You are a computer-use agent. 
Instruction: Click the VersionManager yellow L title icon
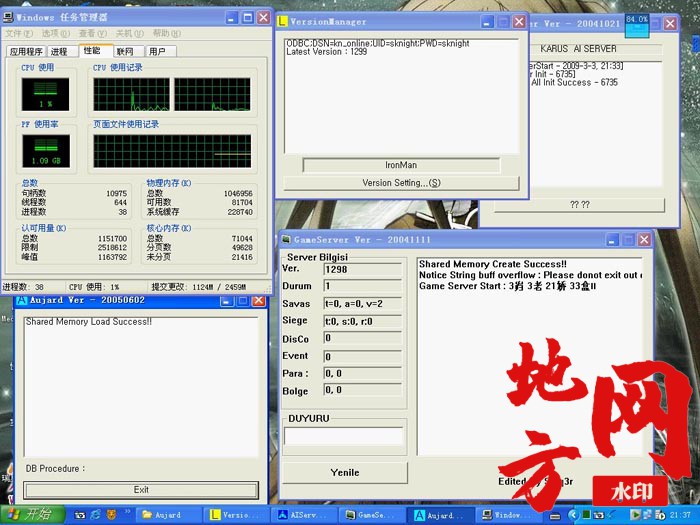click(282, 21)
